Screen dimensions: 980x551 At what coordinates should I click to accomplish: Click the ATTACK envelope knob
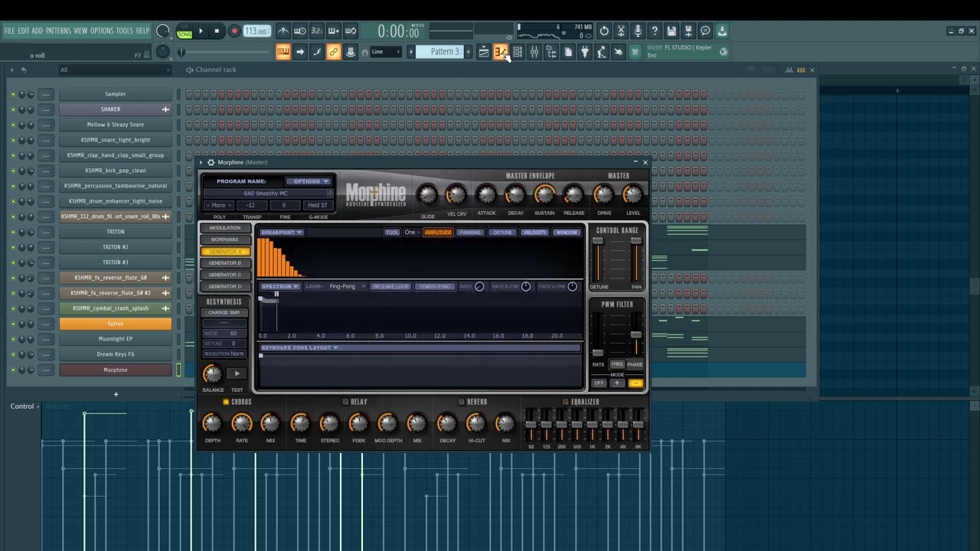pos(486,194)
